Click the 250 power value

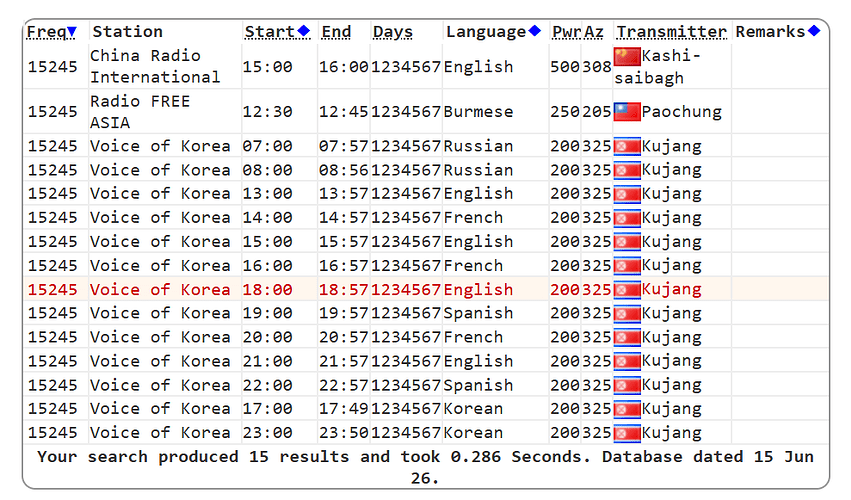(x=565, y=112)
